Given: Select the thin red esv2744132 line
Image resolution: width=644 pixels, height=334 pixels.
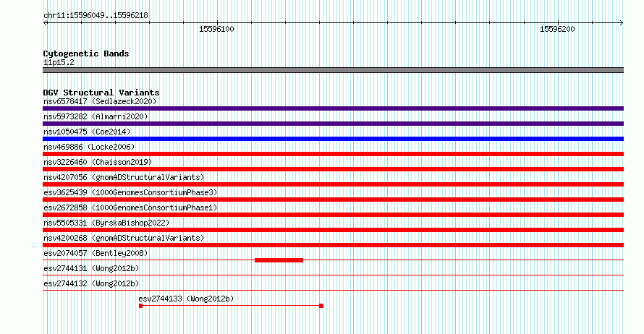Looking at the screenshot, I should click(x=333, y=290).
